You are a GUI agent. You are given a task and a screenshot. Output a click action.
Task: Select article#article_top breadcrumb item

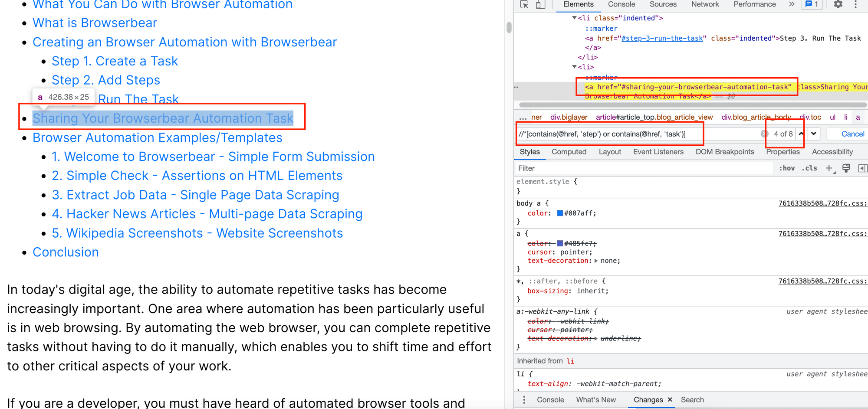654,117
